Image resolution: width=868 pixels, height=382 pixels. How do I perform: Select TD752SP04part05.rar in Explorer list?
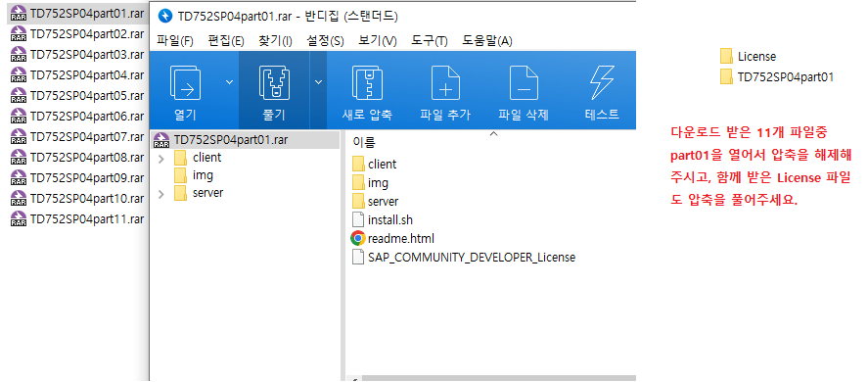click(77, 95)
